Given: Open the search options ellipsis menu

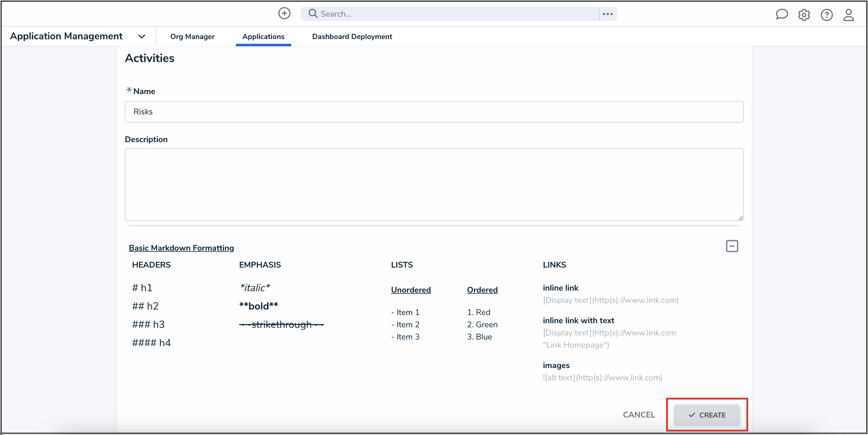Looking at the screenshot, I should 608,14.
